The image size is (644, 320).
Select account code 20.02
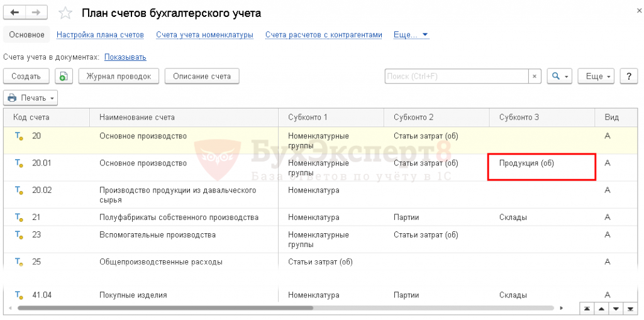(x=42, y=190)
